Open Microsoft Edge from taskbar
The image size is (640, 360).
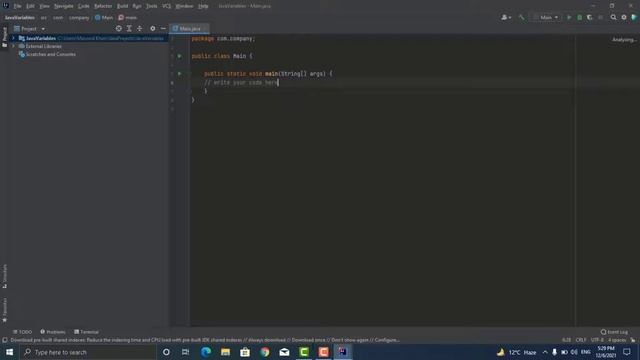[x=206, y=352]
